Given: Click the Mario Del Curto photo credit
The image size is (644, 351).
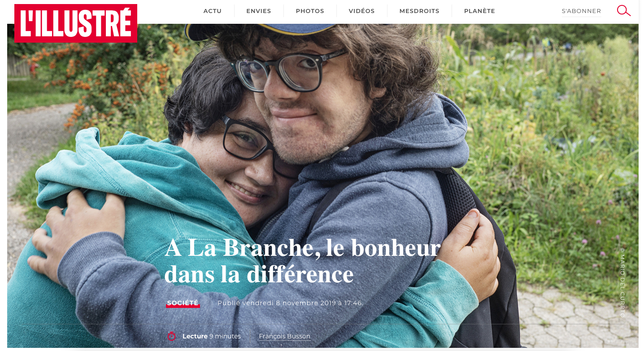Looking at the screenshot, I should 622,283.
